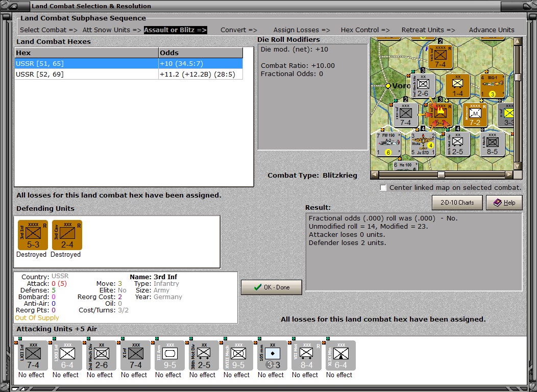Click the destroyed 3rd Inf 5-3 defender
537x392 pixels.
(x=33, y=235)
